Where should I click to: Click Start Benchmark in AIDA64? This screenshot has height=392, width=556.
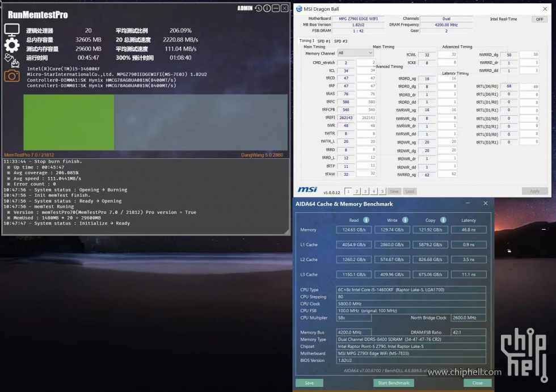(394, 383)
